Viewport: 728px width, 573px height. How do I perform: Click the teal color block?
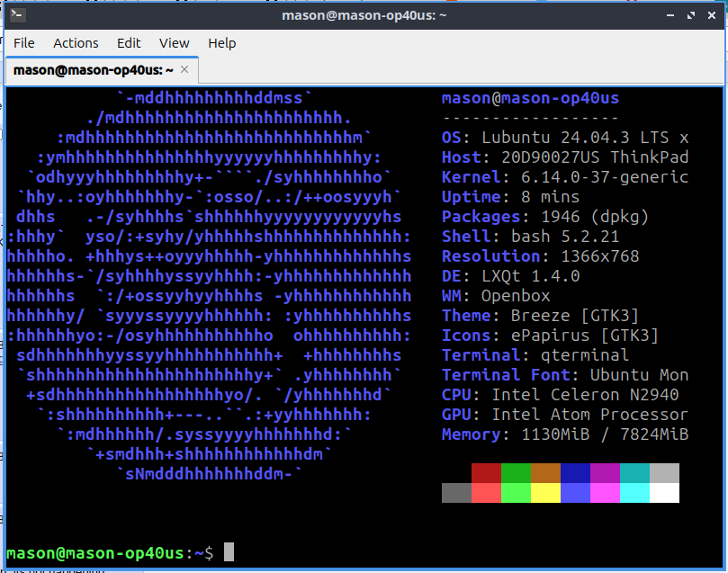tap(634, 473)
